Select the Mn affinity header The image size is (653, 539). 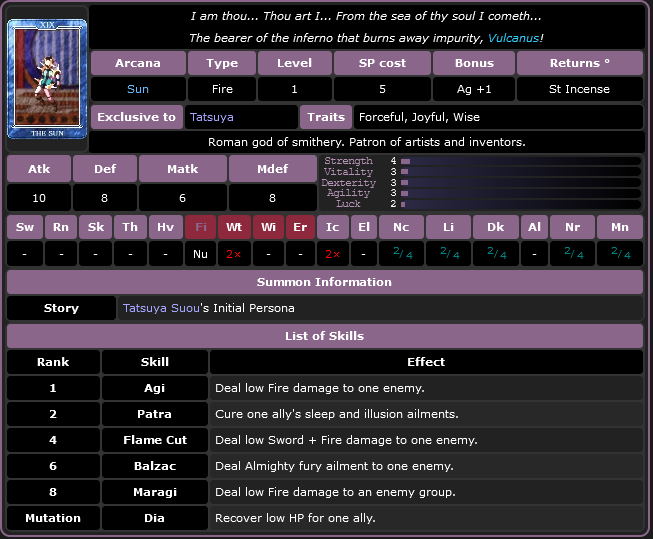620,227
